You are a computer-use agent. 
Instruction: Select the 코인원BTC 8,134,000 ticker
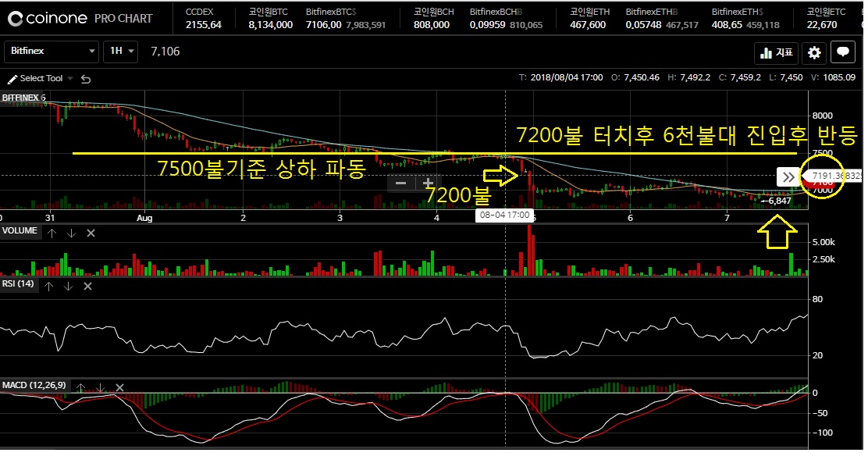click(x=271, y=18)
